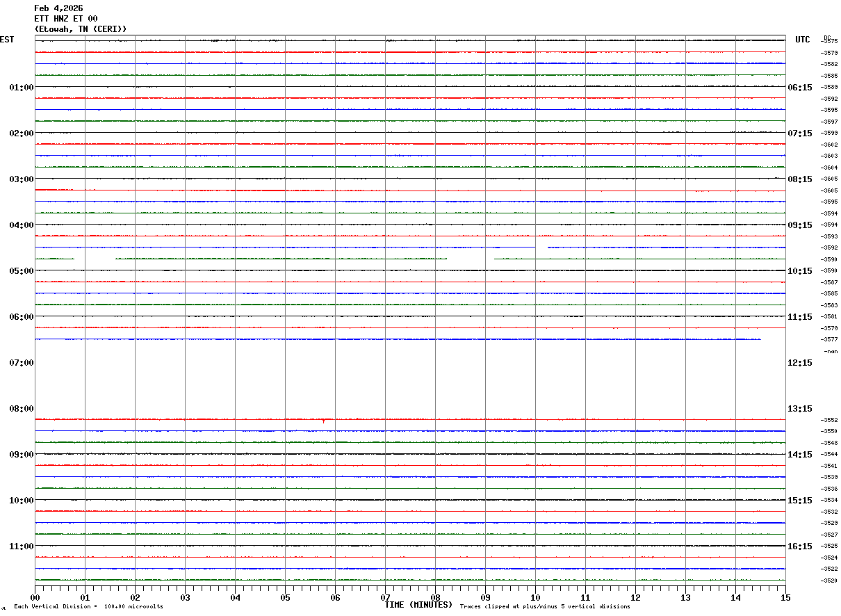The width and height of the screenshot is (841, 616).
Task: Click the 06:15 UTC time label
Action: [x=799, y=88]
